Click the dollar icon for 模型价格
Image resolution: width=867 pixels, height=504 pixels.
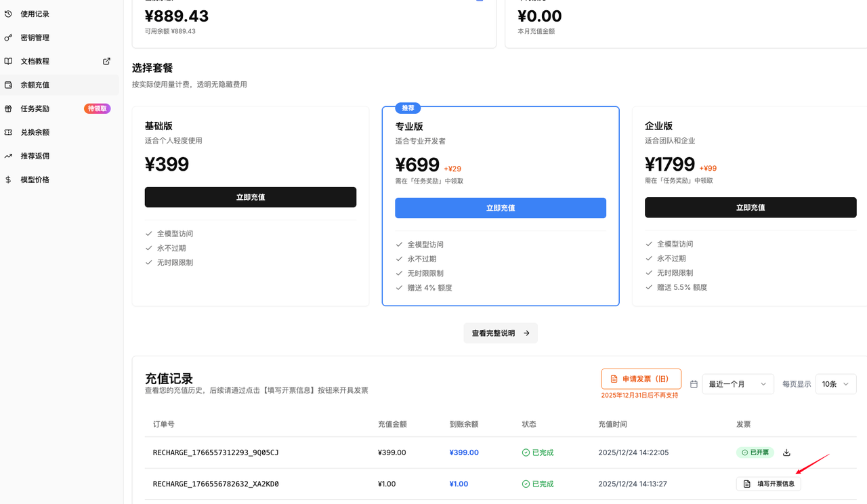(8, 180)
